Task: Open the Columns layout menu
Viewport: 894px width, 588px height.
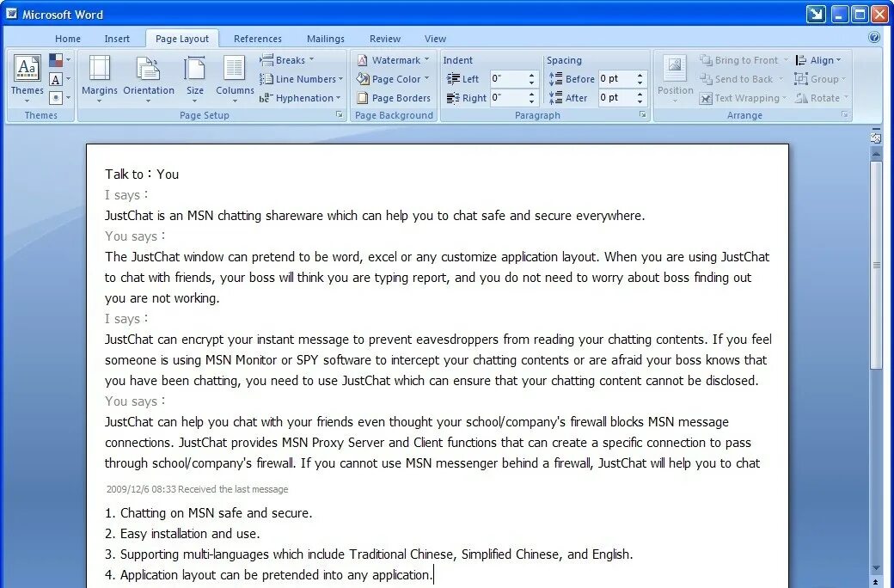Action: click(x=235, y=79)
